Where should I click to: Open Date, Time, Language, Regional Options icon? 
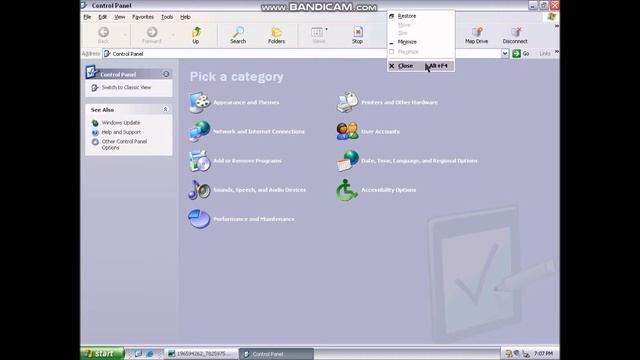pos(347,161)
